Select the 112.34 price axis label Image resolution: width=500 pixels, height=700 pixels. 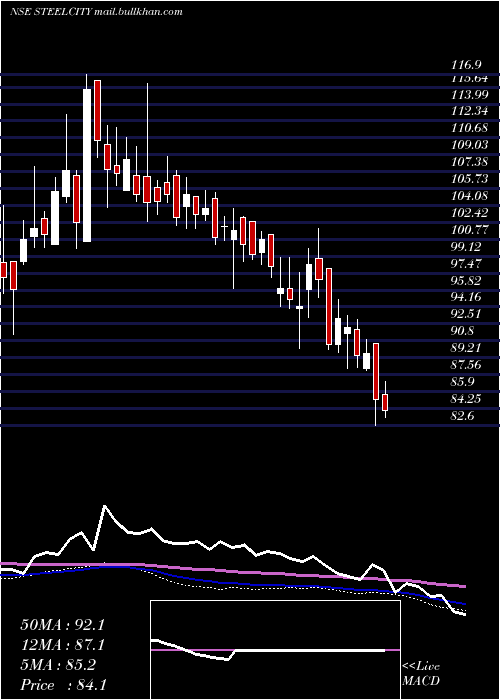(x=469, y=111)
